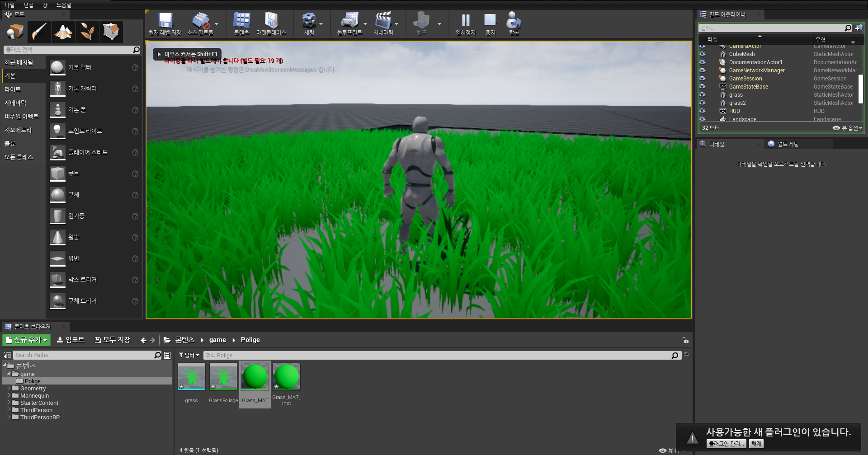
Task: Dismiss the new plugins notification
Action: click(x=756, y=444)
